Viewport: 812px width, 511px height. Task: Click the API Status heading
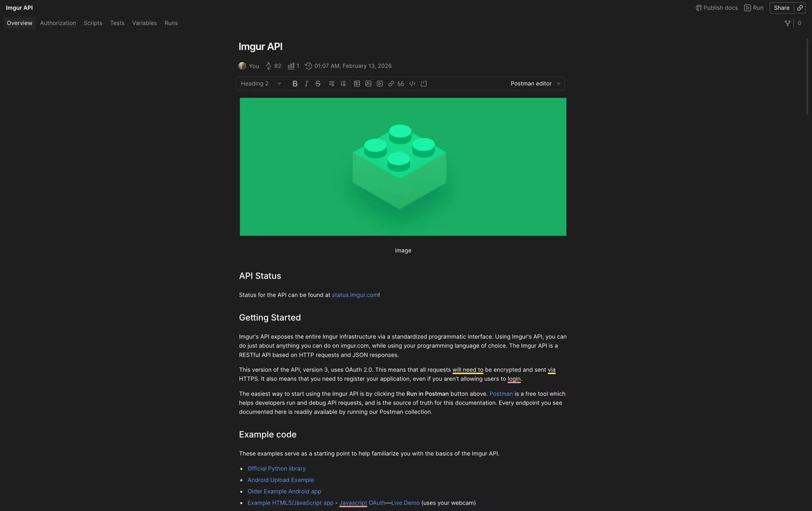point(260,276)
